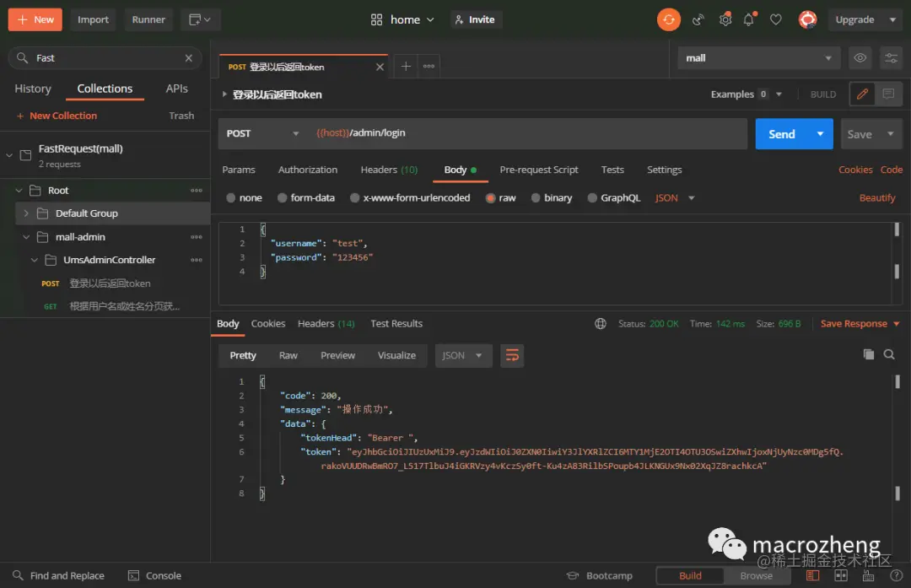Switch to Browse mode in status bar
Image resolution: width=911 pixels, height=588 pixels.
tap(757, 576)
